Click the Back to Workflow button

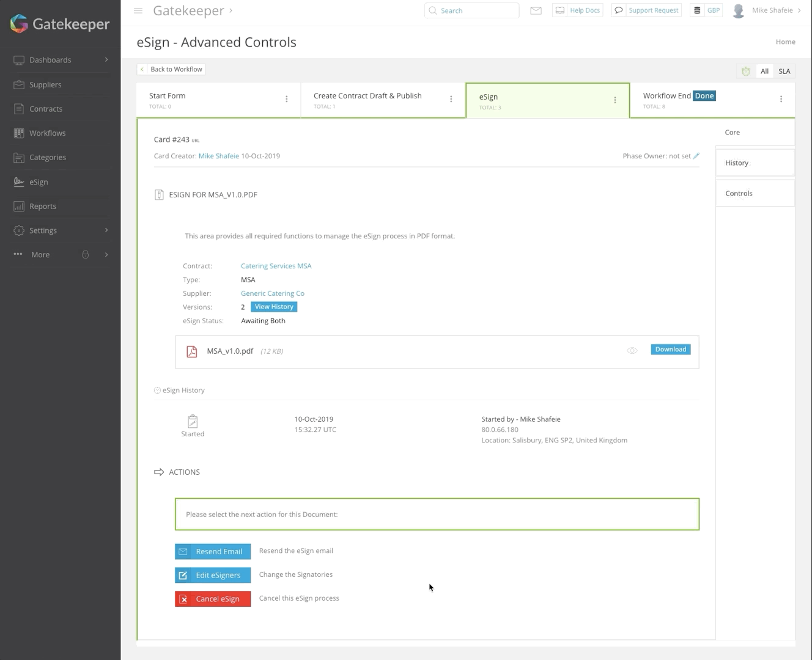click(x=171, y=69)
